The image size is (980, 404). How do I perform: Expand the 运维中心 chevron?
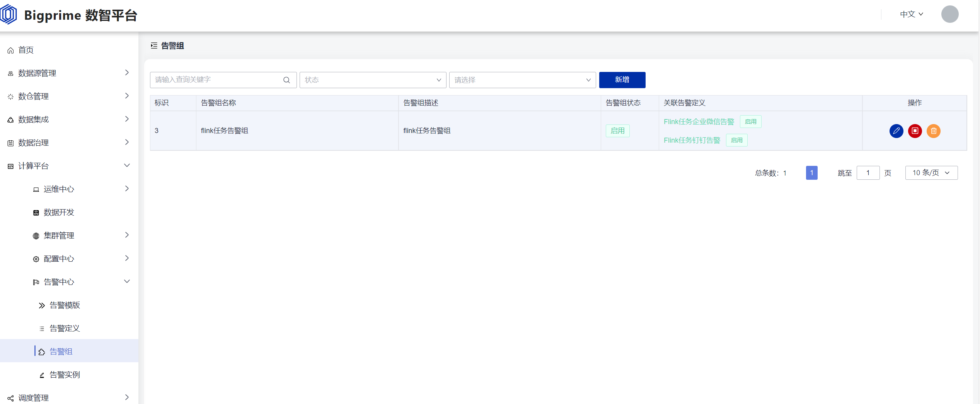click(127, 189)
